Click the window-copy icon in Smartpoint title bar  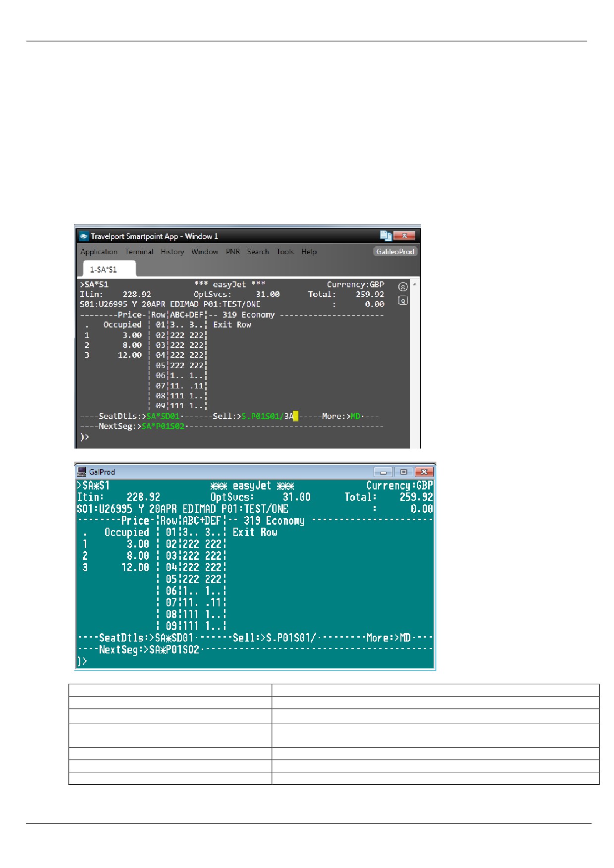click(386, 236)
